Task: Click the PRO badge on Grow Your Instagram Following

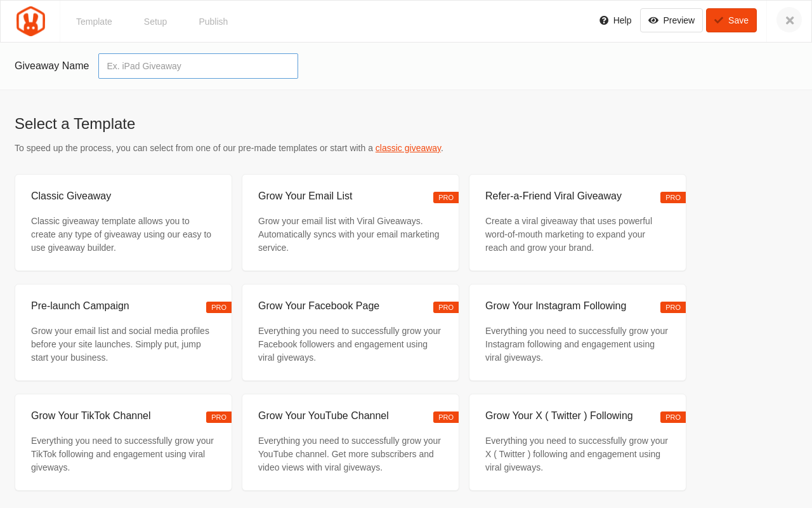Action: click(x=673, y=307)
